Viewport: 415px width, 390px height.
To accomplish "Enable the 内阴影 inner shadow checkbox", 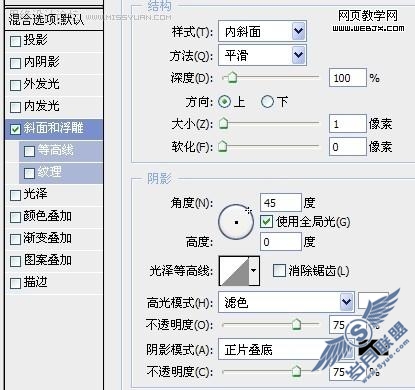I will tap(15, 63).
